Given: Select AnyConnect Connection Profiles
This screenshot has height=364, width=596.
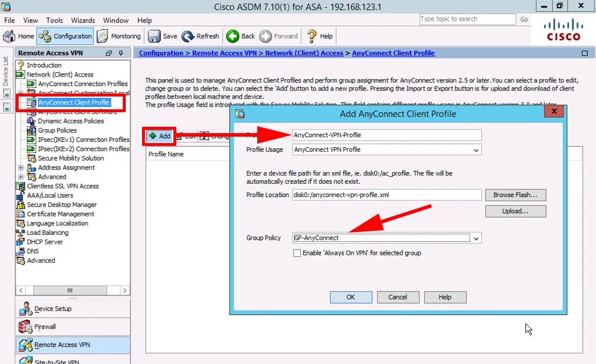Looking at the screenshot, I should tap(83, 84).
